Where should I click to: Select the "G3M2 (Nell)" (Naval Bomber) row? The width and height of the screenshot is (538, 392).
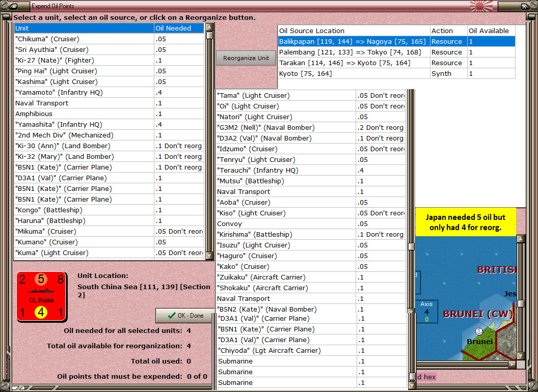coord(311,128)
